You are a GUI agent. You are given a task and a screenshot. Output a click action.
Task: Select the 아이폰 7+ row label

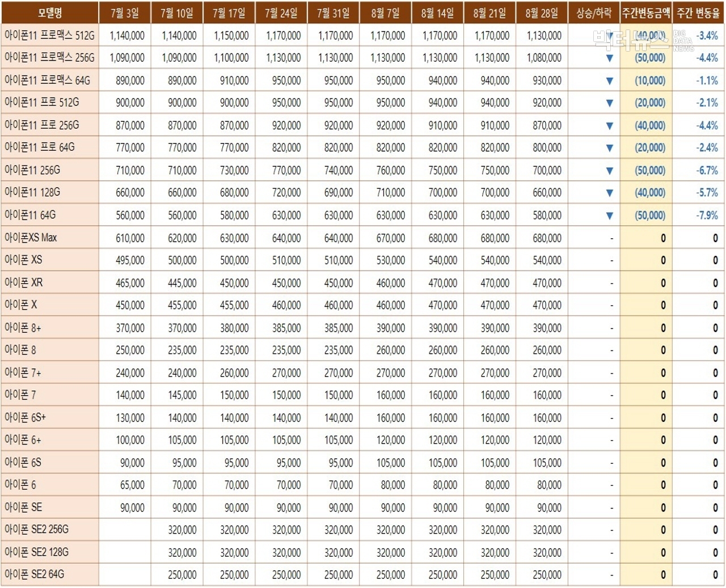[x=23, y=373]
